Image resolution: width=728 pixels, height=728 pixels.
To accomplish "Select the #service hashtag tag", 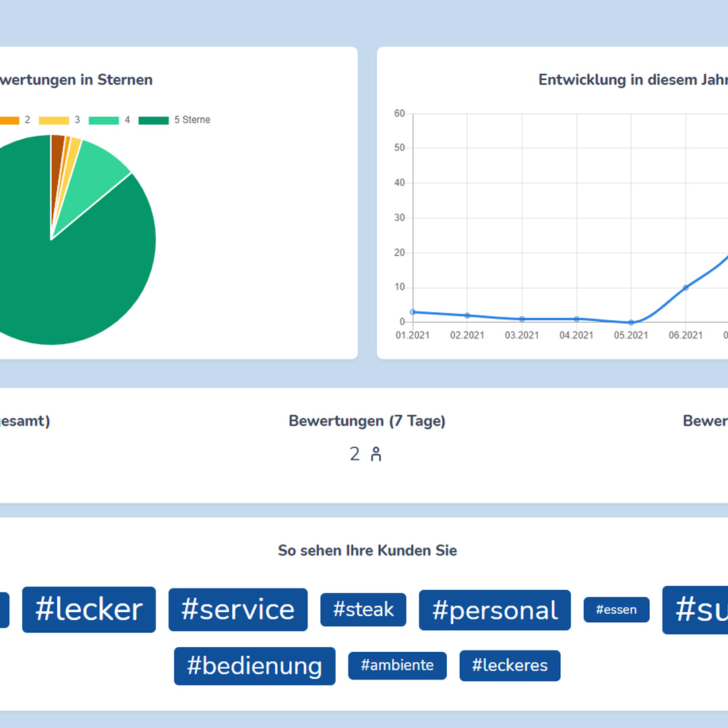I will coord(238,609).
